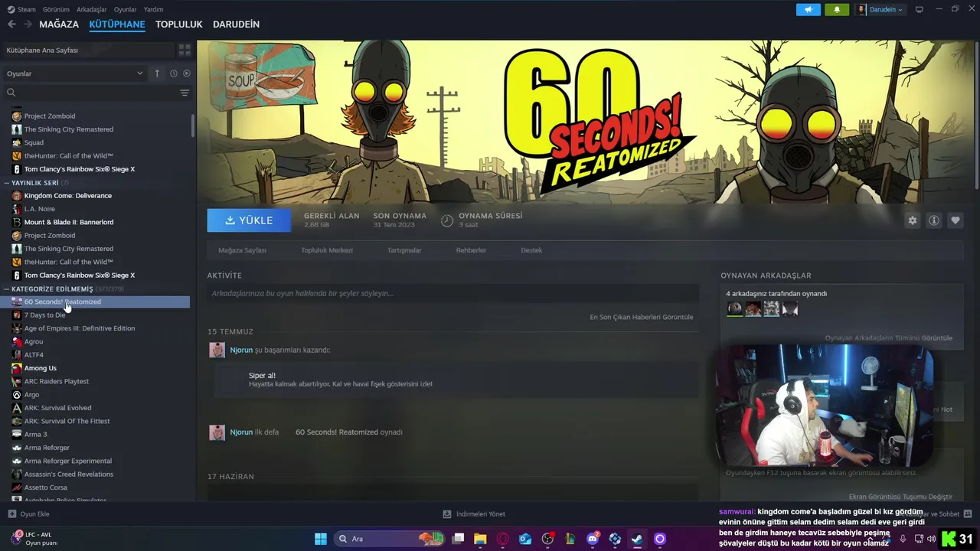Screen dimensions: 980x551
Task: Go forward with the right arrow
Action: (x=28, y=24)
